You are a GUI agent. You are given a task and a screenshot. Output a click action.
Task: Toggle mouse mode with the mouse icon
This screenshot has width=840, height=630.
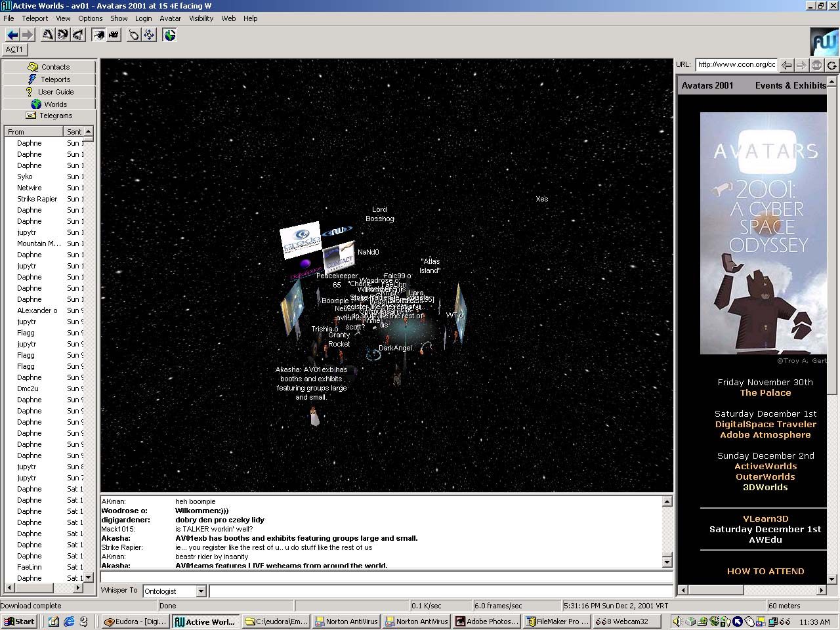point(134,35)
